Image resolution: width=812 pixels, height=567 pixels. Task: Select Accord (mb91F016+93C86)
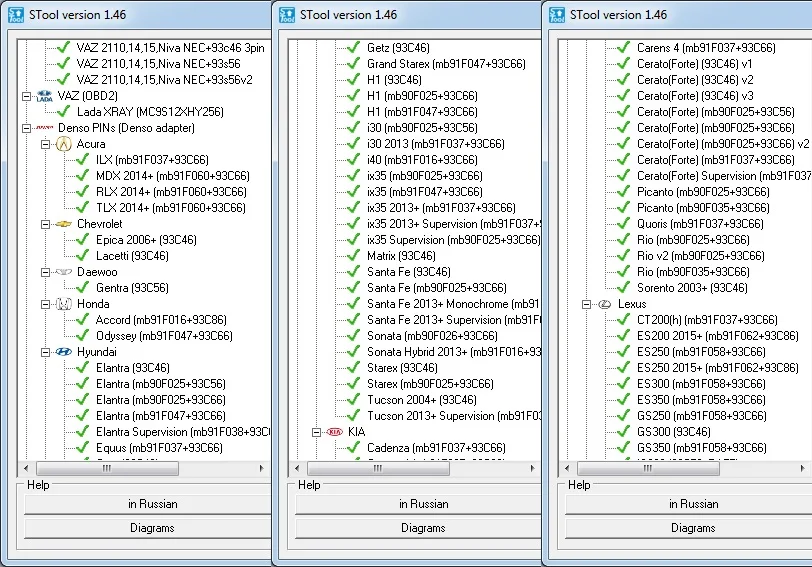[161, 319]
